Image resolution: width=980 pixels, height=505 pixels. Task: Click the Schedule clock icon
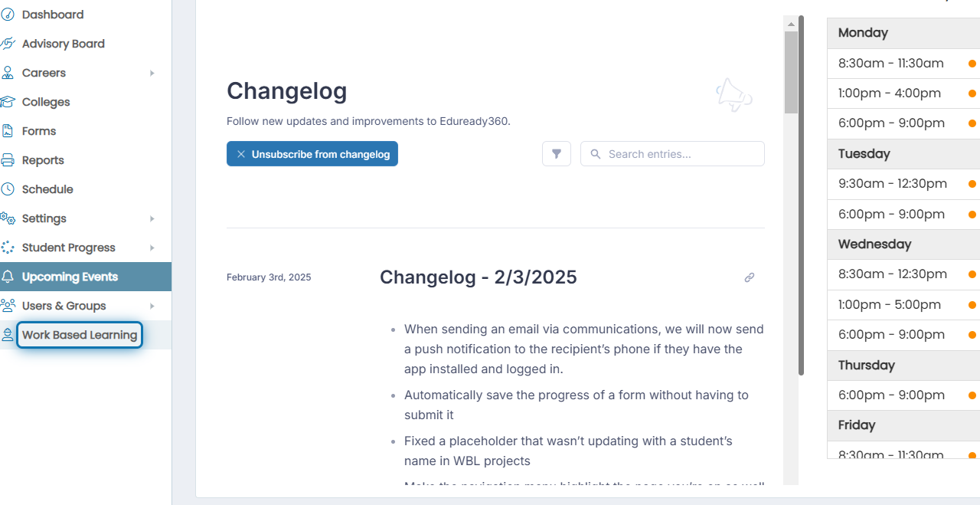(x=8, y=189)
